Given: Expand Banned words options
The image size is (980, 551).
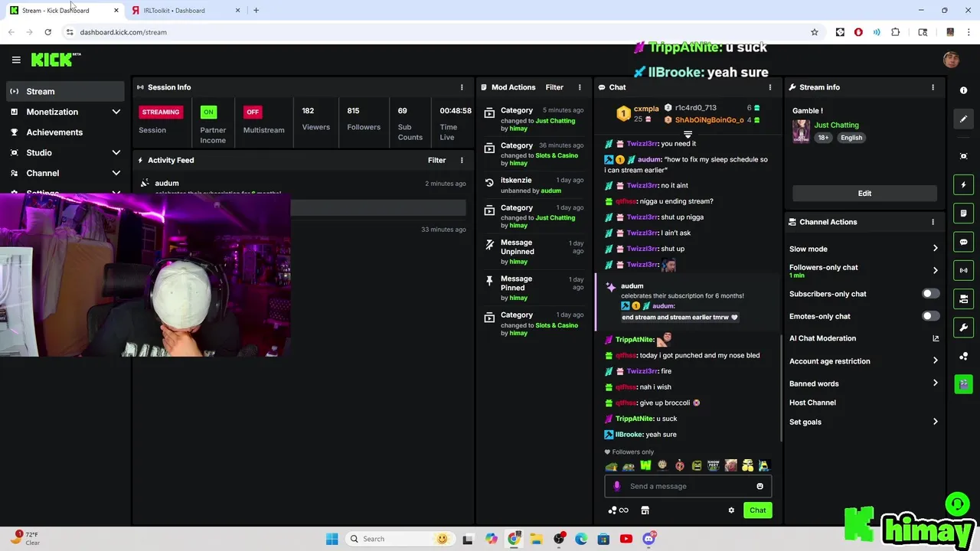Looking at the screenshot, I should pyautogui.click(x=935, y=383).
